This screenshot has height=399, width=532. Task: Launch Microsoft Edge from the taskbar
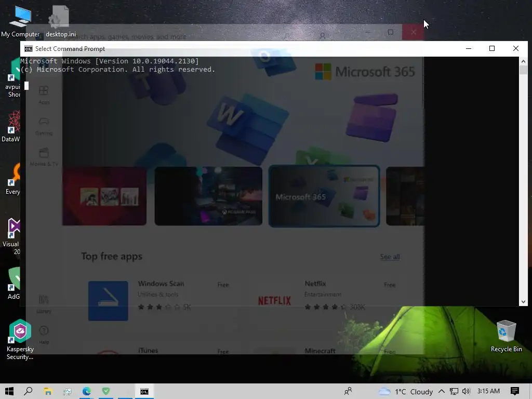point(87,391)
